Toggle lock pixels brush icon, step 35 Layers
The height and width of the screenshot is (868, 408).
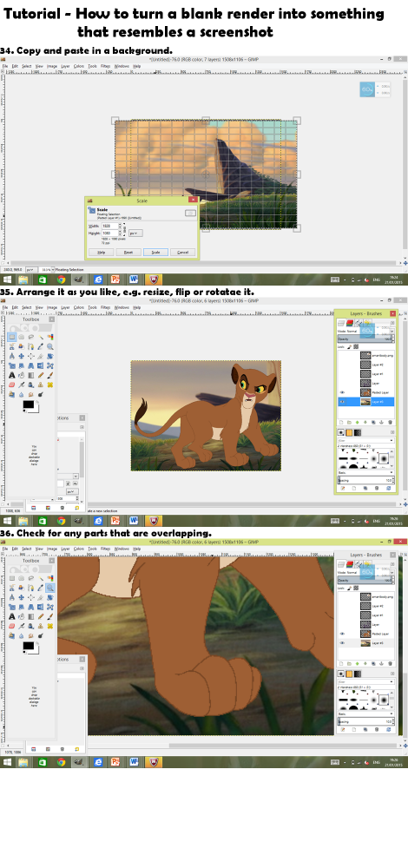[x=349, y=346]
